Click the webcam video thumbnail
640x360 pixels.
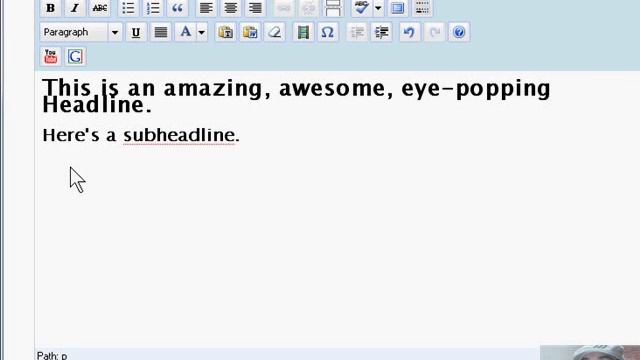click(x=590, y=353)
